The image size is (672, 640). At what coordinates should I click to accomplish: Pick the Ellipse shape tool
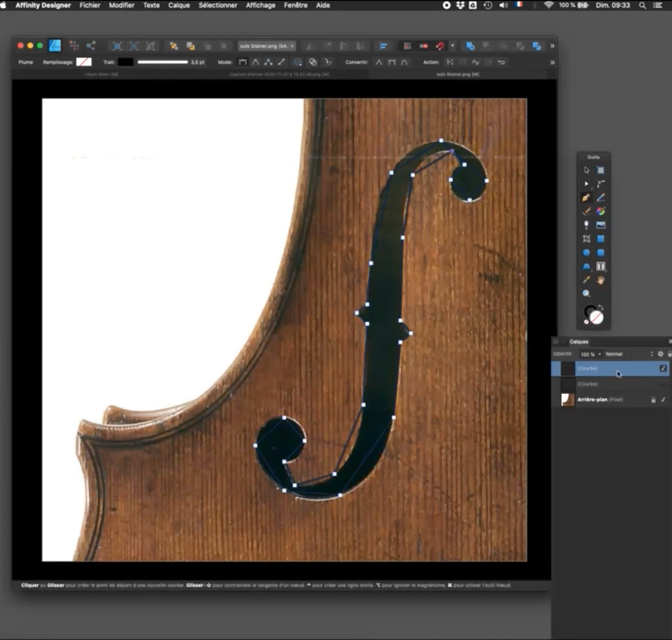[x=586, y=252]
